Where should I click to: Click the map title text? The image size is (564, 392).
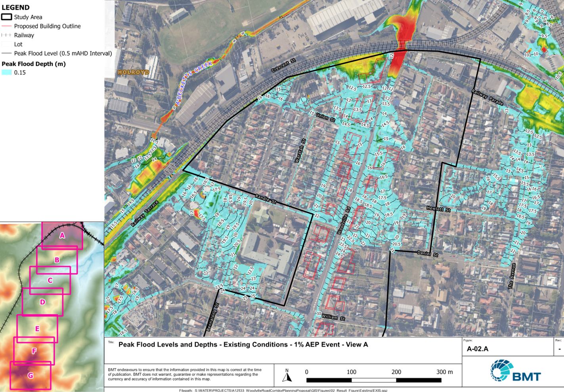tap(243, 344)
